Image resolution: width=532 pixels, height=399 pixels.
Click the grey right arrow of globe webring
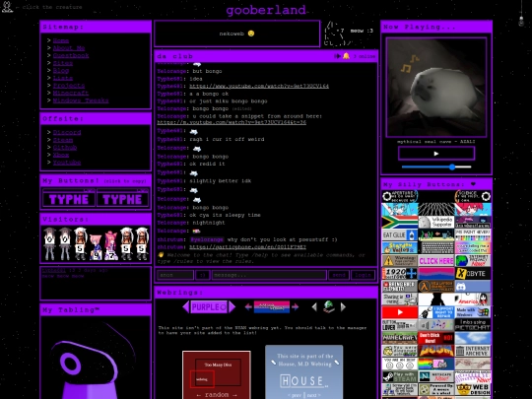(x=343, y=307)
